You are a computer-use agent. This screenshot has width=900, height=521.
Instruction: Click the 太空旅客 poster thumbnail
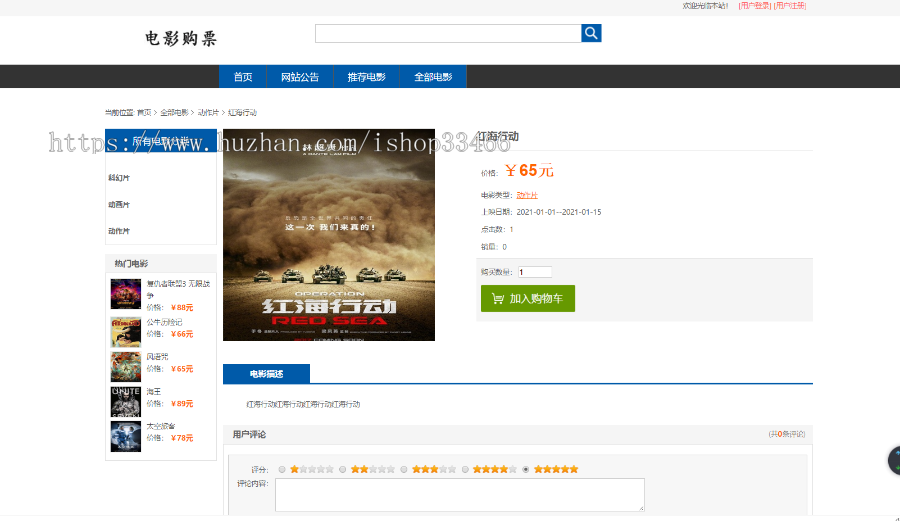[126, 436]
